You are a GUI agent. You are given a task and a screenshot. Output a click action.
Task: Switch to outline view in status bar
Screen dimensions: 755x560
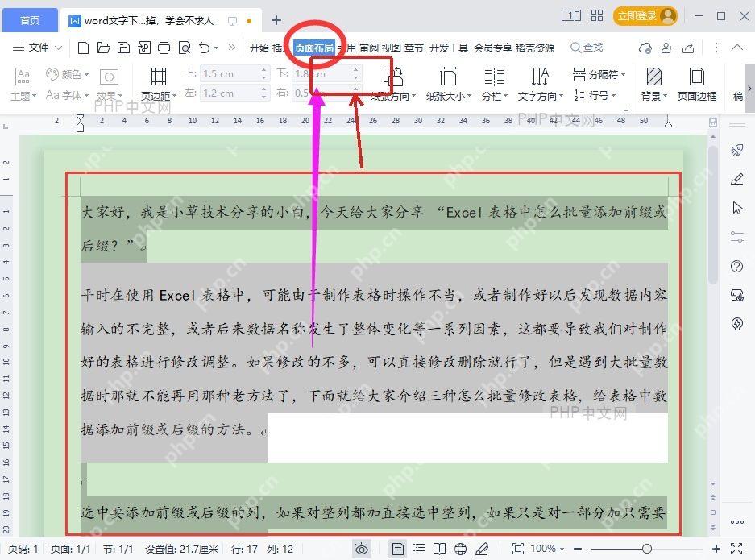pos(419,549)
